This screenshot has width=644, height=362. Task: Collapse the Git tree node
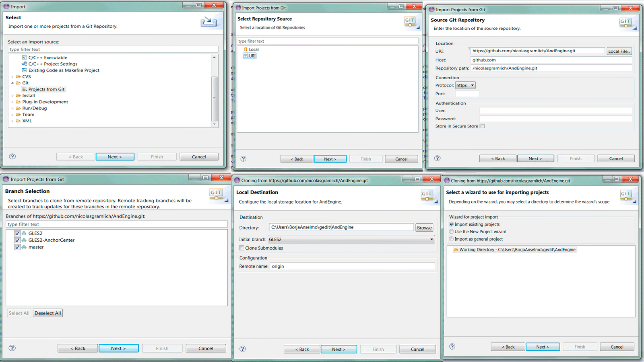pyautogui.click(x=12, y=83)
